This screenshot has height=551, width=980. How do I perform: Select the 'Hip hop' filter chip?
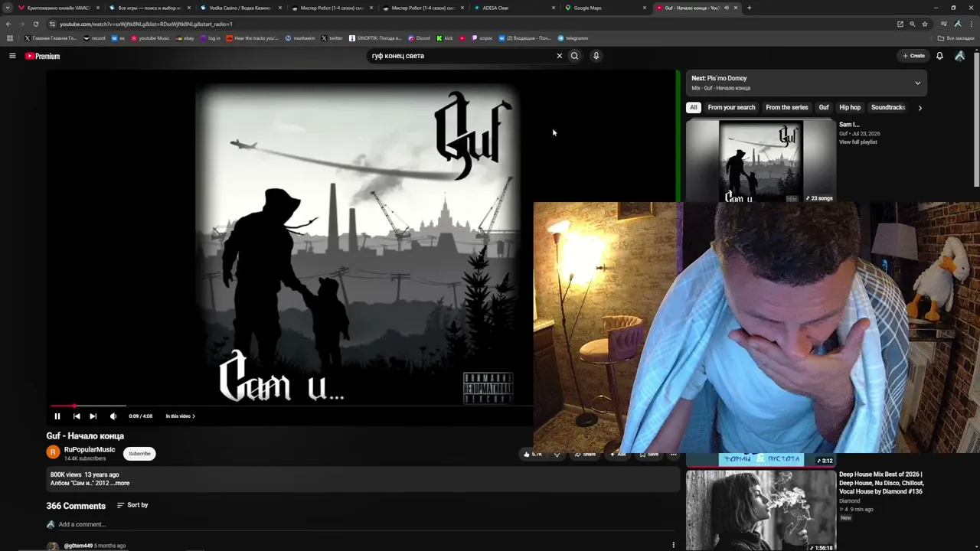(850, 108)
